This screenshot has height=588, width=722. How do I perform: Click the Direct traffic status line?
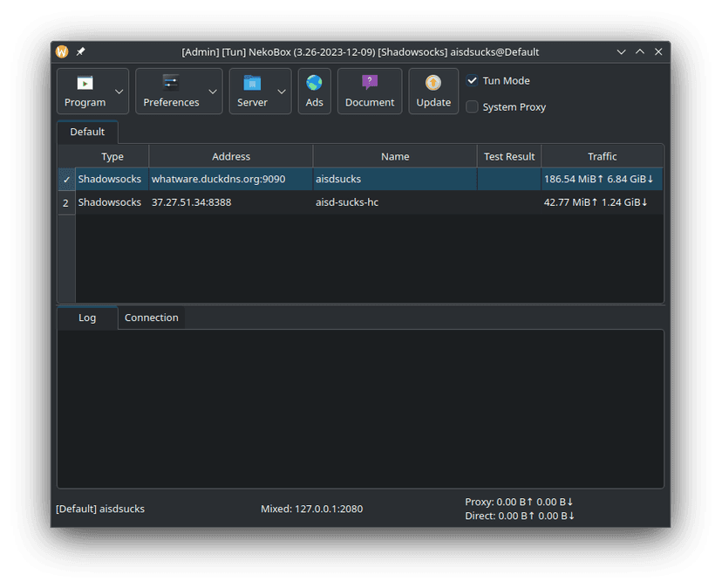click(x=520, y=516)
